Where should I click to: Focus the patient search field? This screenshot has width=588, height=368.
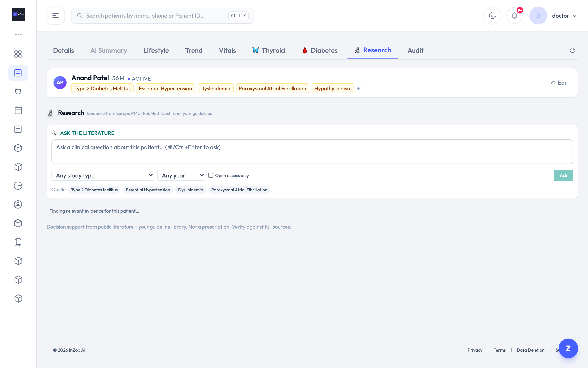[x=162, y=16]
